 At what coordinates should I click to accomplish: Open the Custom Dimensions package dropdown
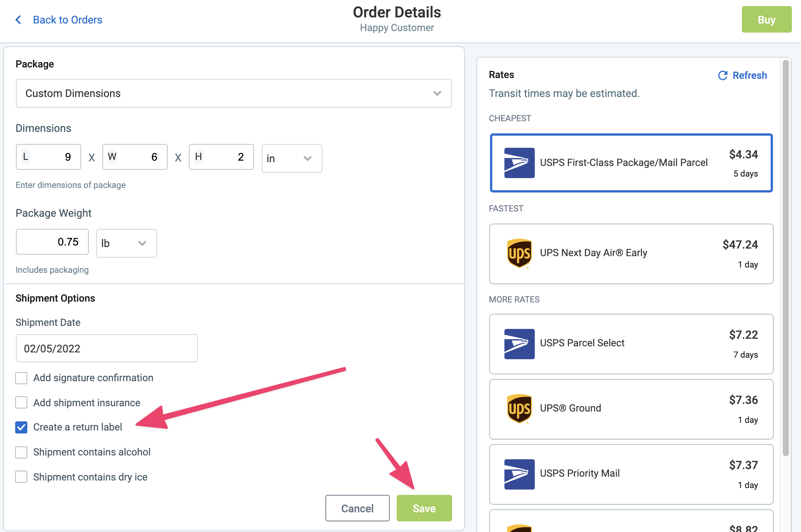[x=234, y=93]
